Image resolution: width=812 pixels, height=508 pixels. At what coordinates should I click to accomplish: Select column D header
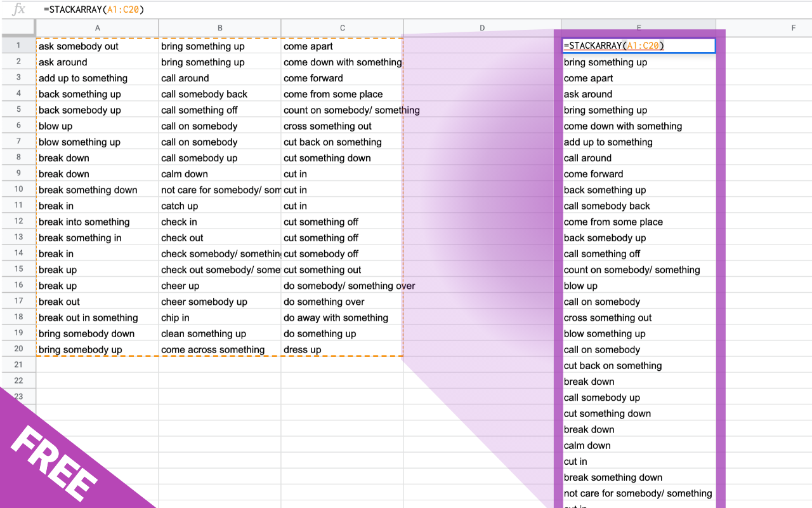482,28
